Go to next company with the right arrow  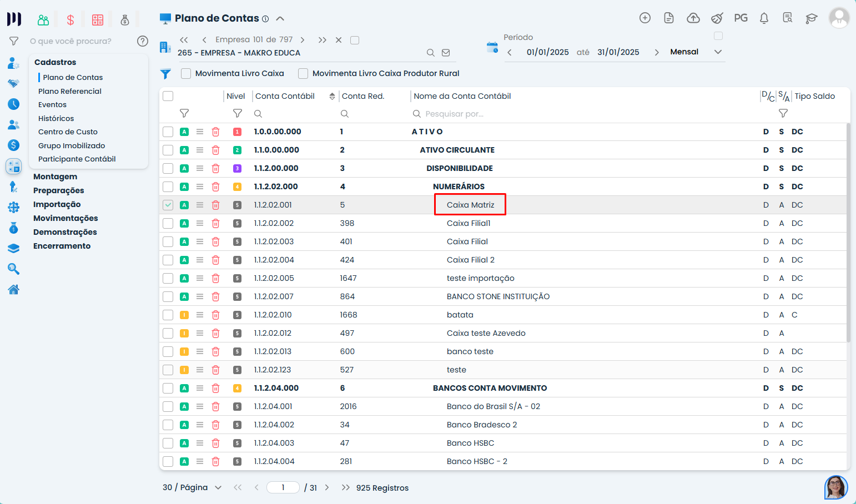coord(302,40)
